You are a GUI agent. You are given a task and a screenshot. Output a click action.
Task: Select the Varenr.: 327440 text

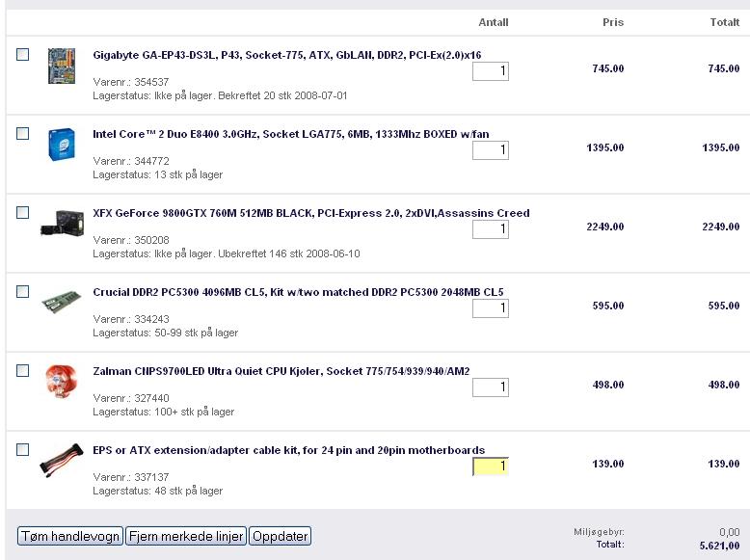tap(130, 398)
